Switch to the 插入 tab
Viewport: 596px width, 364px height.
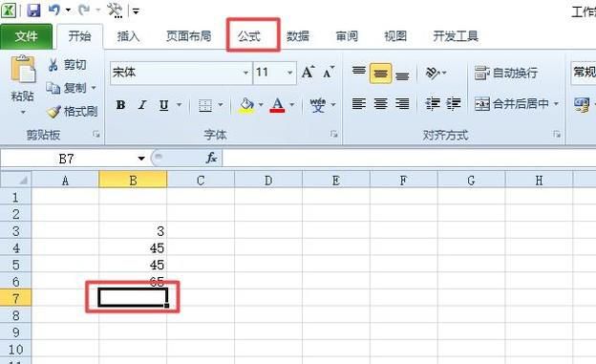(x=129, y=36)
